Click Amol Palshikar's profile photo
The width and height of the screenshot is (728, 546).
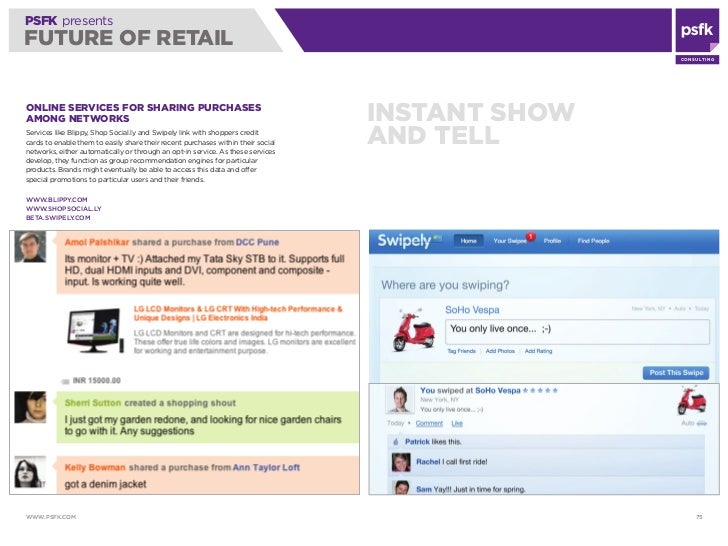pyautogui.click(x=30, y=247)
